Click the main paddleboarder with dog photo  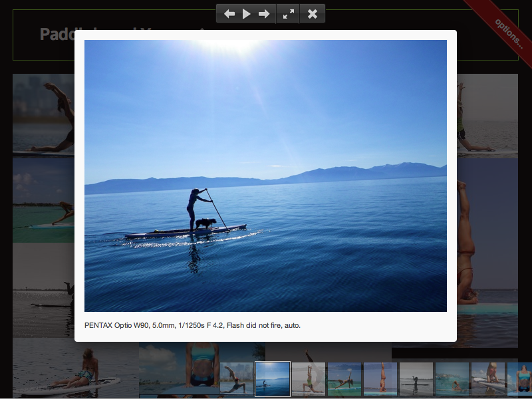point(265,176)
